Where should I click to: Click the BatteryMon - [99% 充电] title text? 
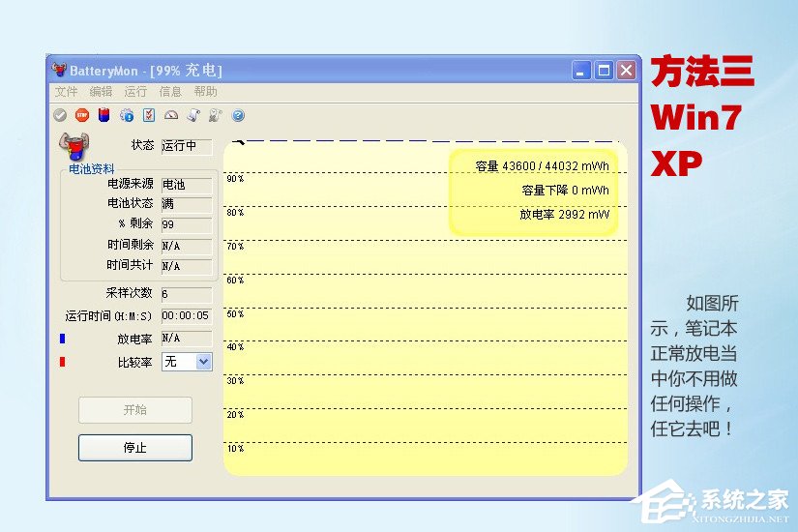[x=146, y=71]
